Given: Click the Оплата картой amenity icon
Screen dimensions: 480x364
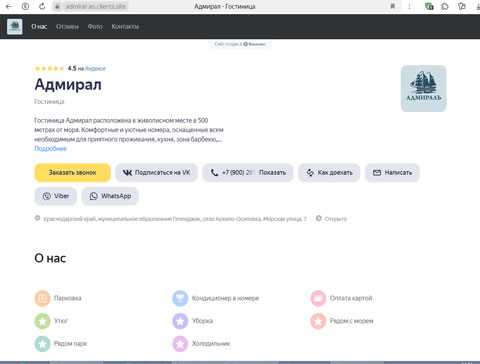Looking at the screenshot, I should (318, 298).
